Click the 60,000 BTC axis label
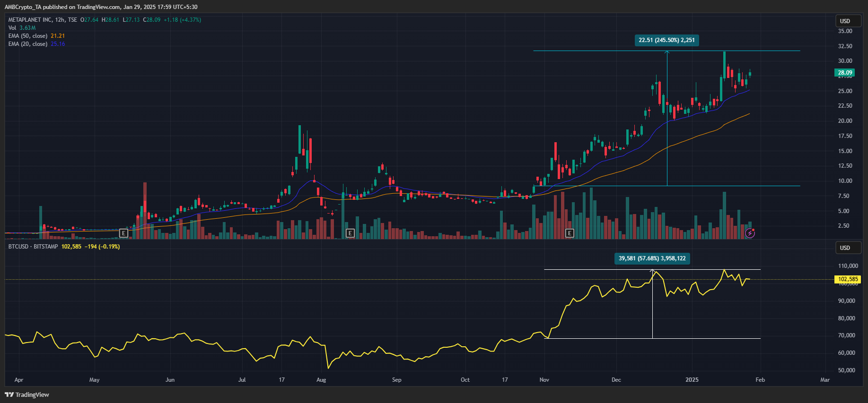This screenshot has height=403, width=868. pos(847,353)
